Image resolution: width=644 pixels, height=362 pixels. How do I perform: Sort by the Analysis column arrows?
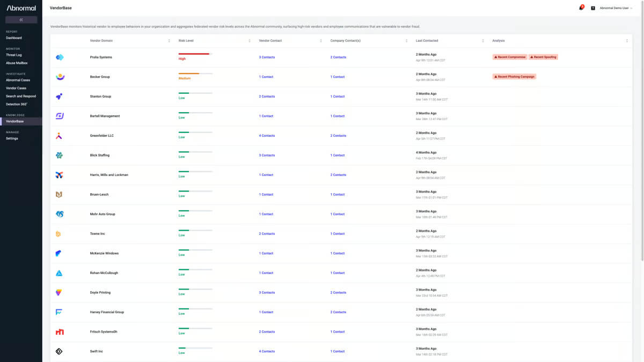coord(627,41)
